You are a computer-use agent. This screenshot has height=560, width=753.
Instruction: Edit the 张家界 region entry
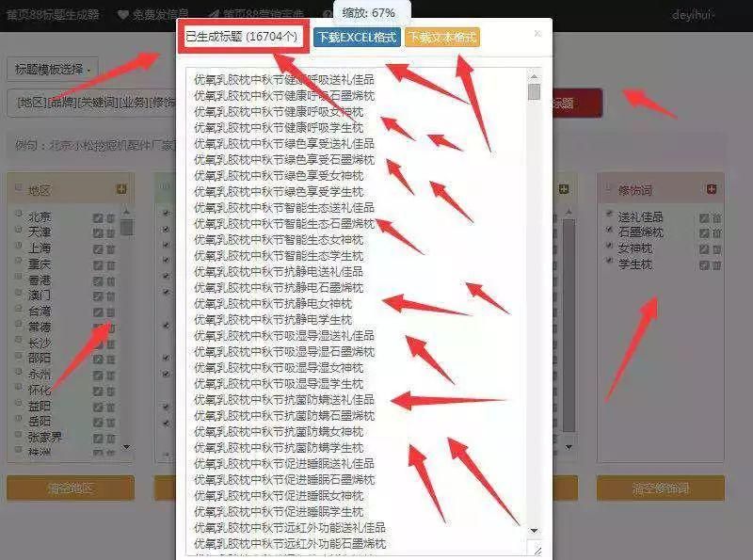click(x=98, y=438)
